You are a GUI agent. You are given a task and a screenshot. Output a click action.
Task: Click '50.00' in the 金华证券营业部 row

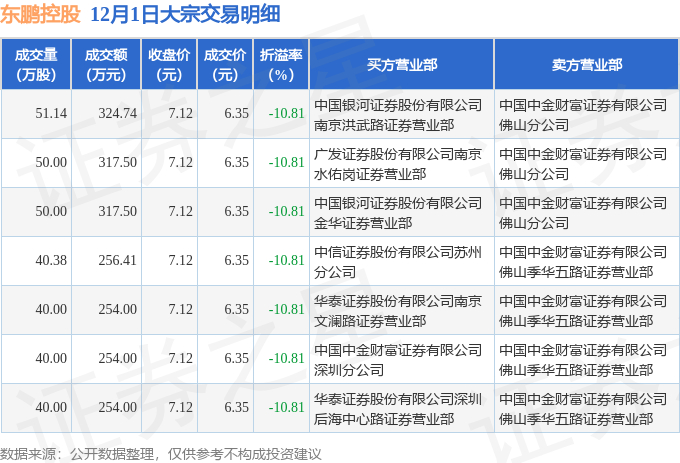pos(51,212)
